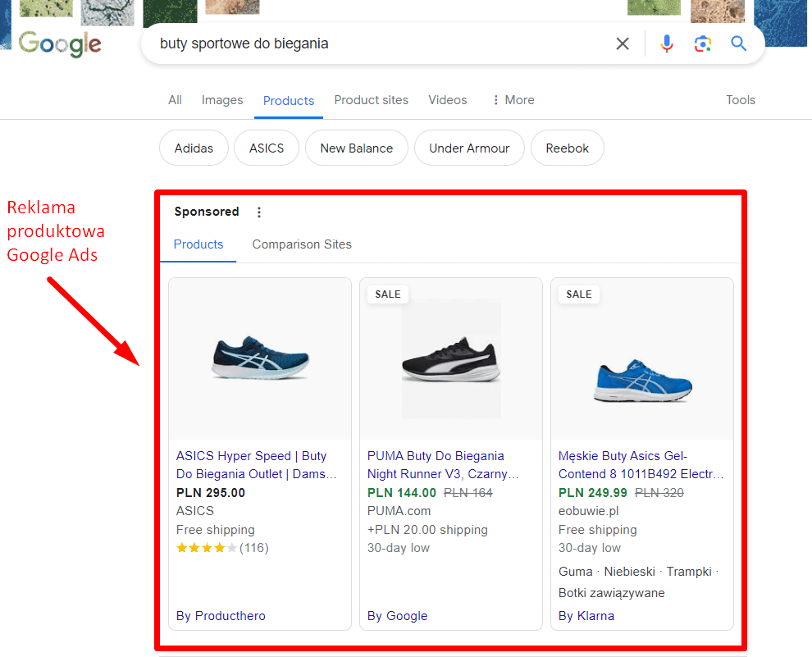Click the blue search magnifier icon

click(737, 43)
